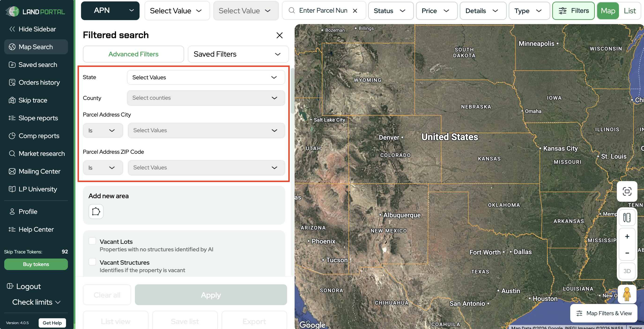Click the draw polygon area icon
The height and width of the screenshot is (329, 644).
96,211
